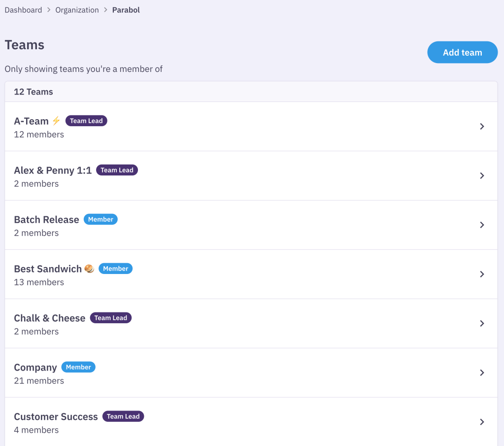Click 2 members under Batch Release
Viewport: 504px width, 446px height.
click(x=36, y=233)
